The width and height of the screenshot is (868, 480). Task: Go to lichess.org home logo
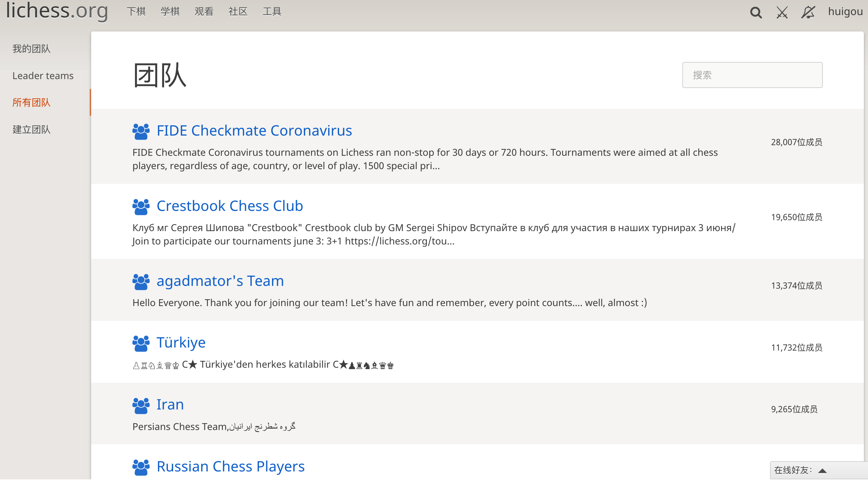tap(57, 11)
